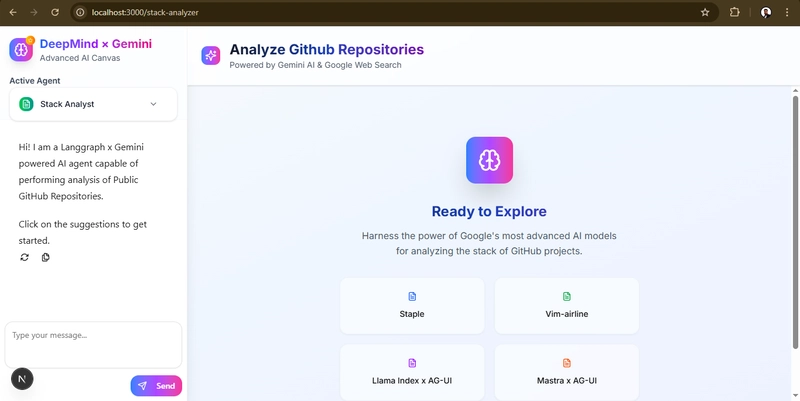800x401 pixels.
Task: Send the message with the Send button
Action: point(156,386)
